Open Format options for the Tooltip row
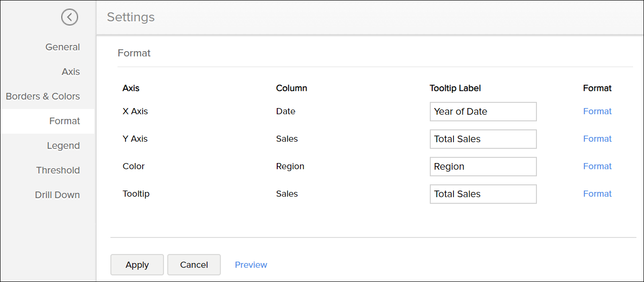 point(597,193)
